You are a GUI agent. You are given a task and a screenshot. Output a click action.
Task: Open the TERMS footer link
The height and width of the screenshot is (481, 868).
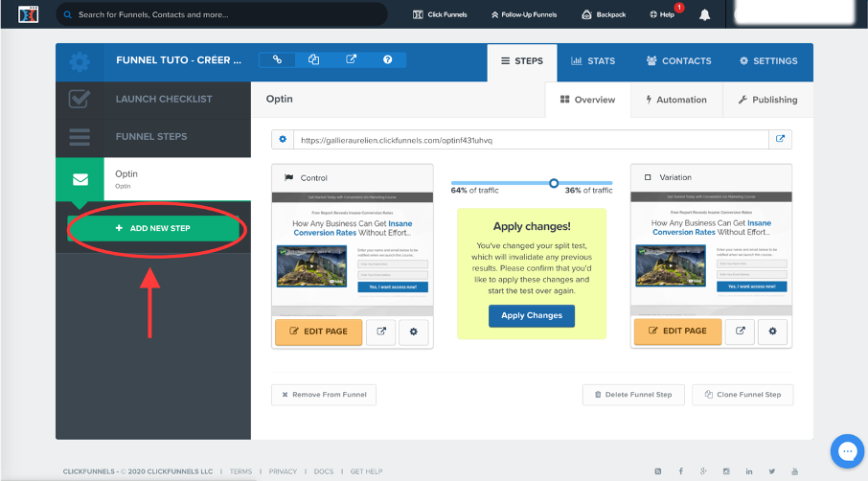240,471
